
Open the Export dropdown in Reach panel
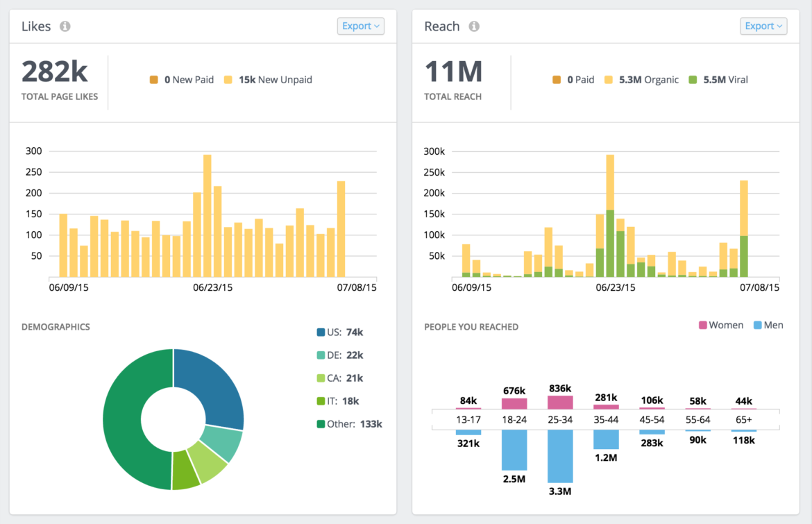[763, 26]
